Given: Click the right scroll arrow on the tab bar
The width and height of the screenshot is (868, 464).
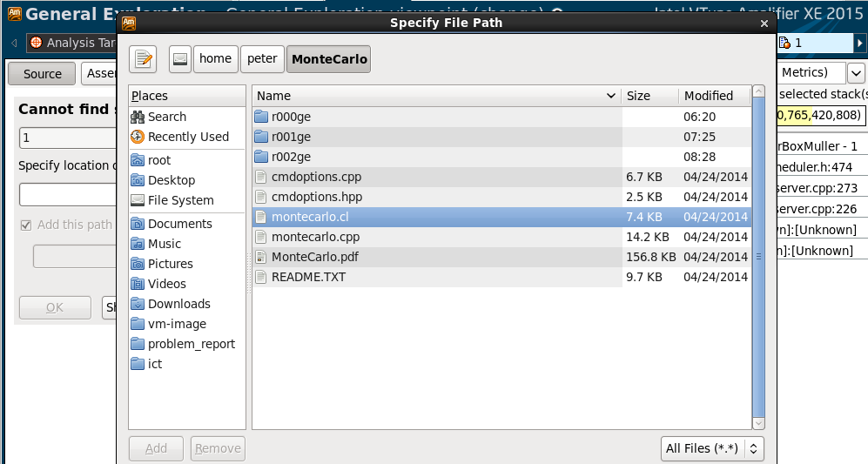Looking at the screenshot, I should (x=859, y=43).
